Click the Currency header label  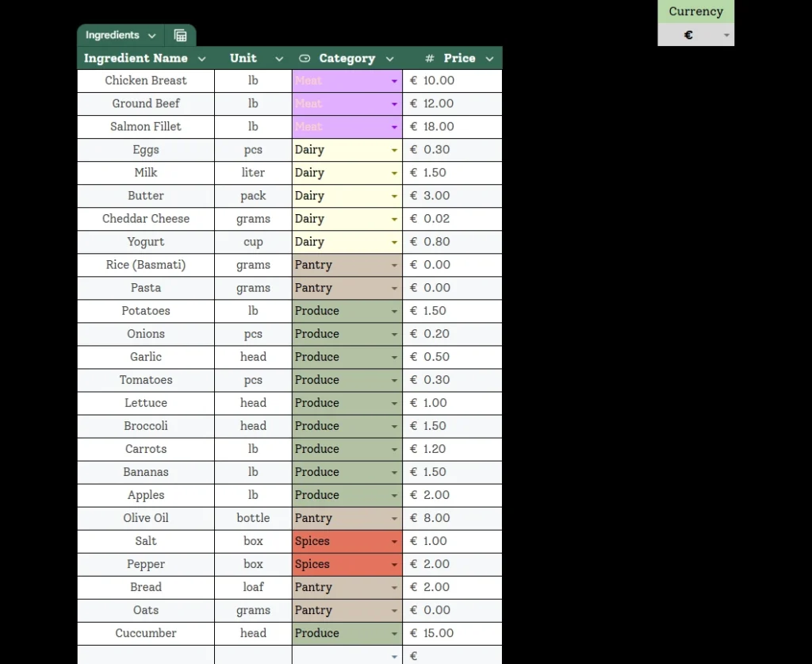695,11
